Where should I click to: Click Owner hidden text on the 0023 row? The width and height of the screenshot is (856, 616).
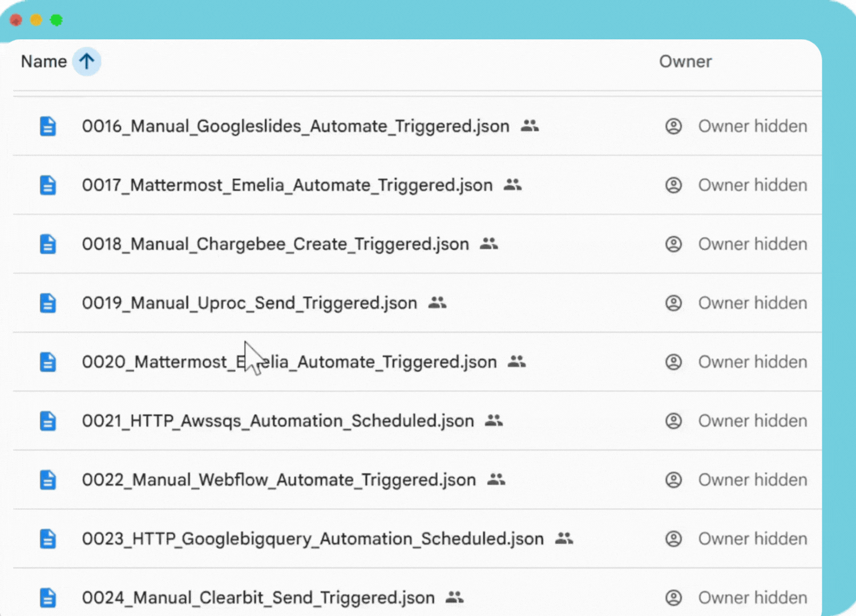point(752,538)
